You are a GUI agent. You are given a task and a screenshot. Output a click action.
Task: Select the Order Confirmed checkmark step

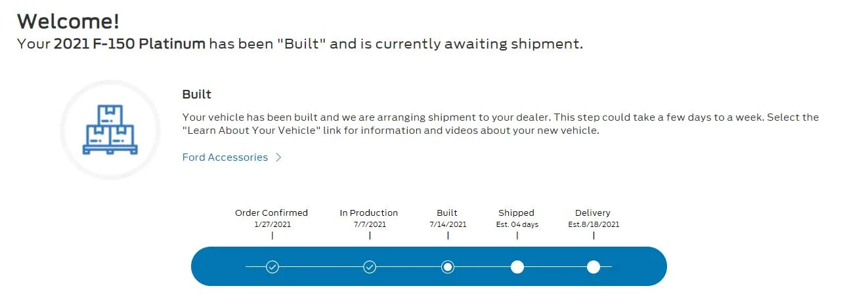tap(272, 267)
